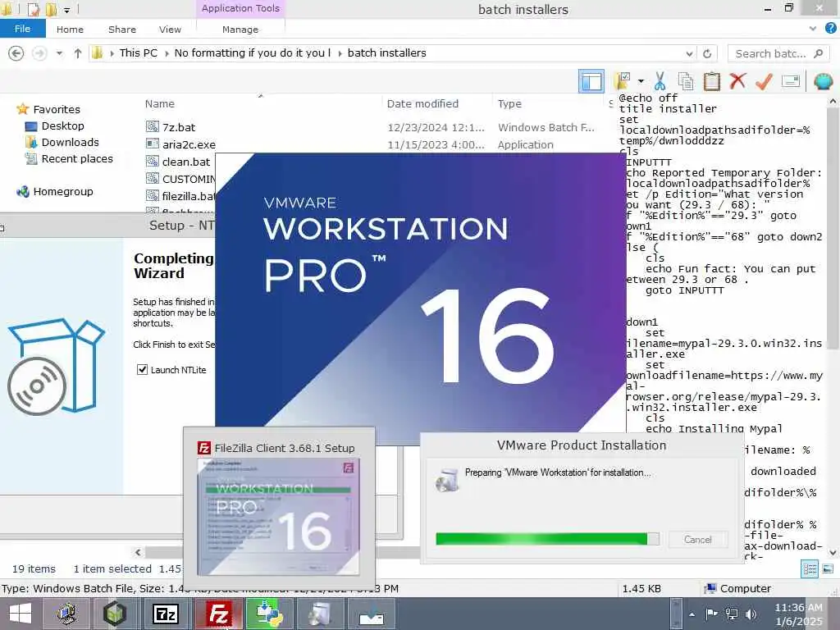The image size is (840, 630).
Task: Click the orange checkmark Properties icon
Action: (764, 81)
